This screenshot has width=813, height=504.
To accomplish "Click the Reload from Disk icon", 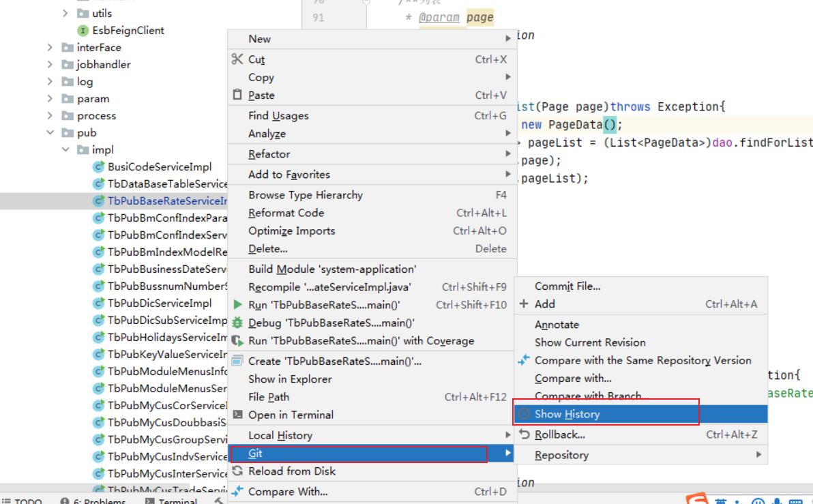I will 237,471.
